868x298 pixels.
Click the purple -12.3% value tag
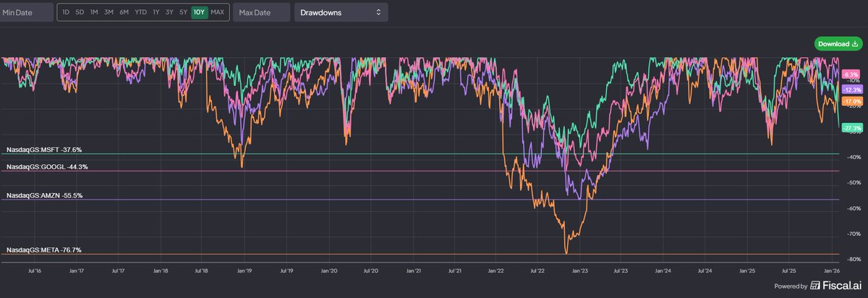[x=853, y=89]
